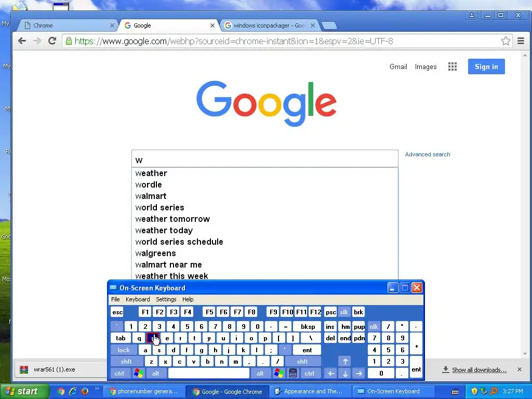Choose the wordle suggestion
The image size is (532, 399).
pyautogui.click(x=264, y=185)
